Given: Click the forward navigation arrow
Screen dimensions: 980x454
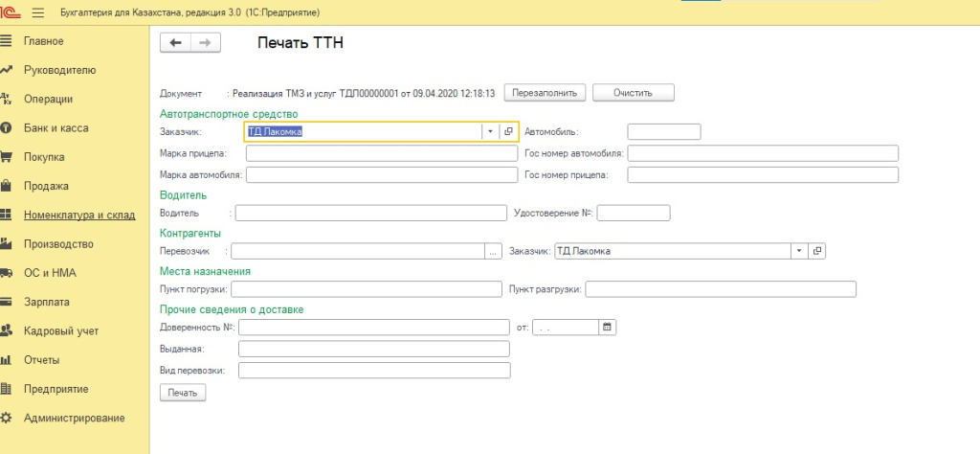Looking at the screenshot, I should [205, 42].
